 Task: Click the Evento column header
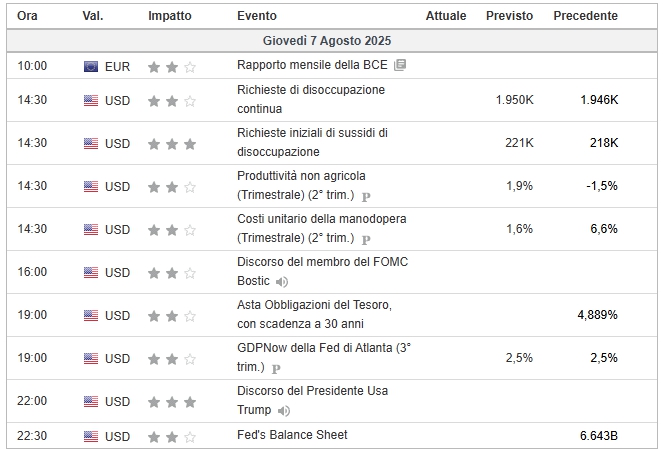[x=257, y=16]
